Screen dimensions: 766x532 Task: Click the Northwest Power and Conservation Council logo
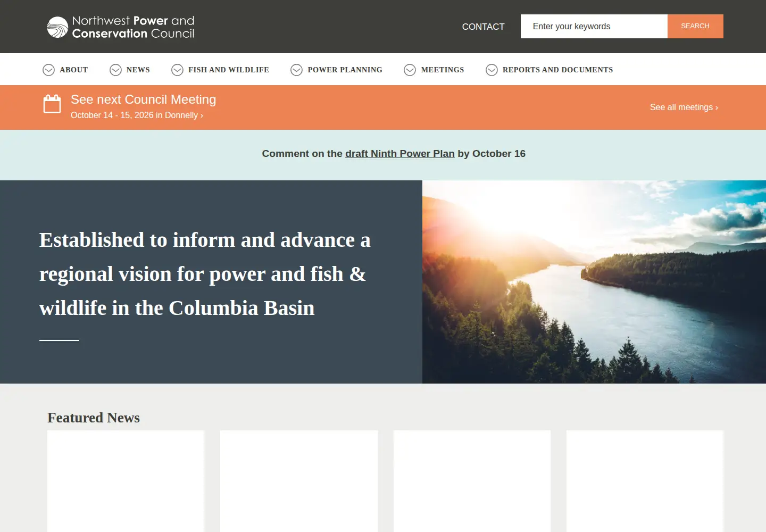point(121,27)
